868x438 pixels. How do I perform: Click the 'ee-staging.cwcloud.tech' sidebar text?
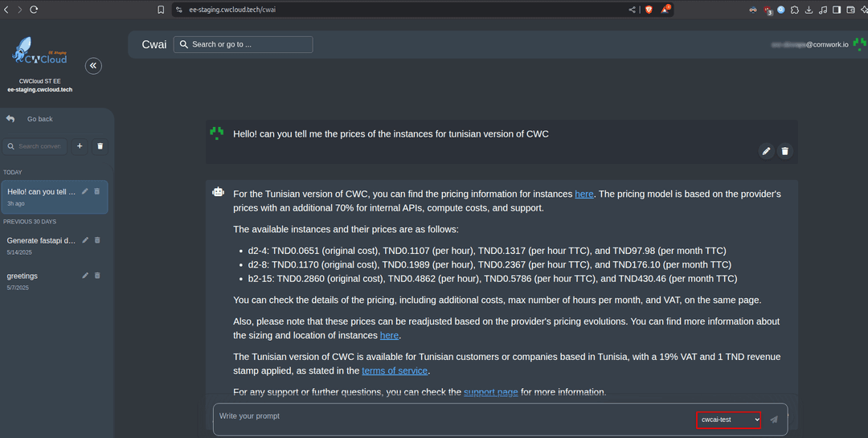click(x=40, y=90)
